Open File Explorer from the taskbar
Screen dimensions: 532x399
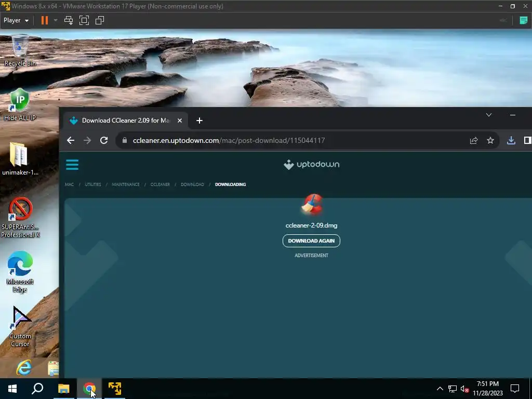(63, 389)
